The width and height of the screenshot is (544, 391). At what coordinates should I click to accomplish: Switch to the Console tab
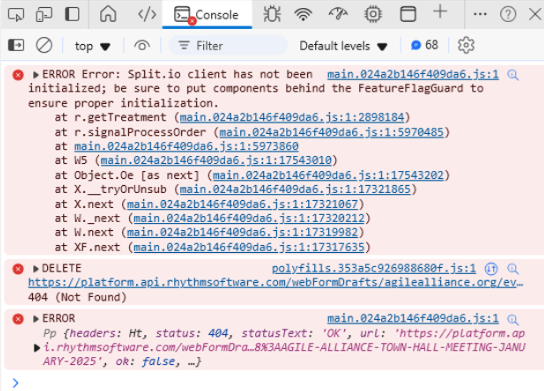pyautogui.click(x=207, y=15)
